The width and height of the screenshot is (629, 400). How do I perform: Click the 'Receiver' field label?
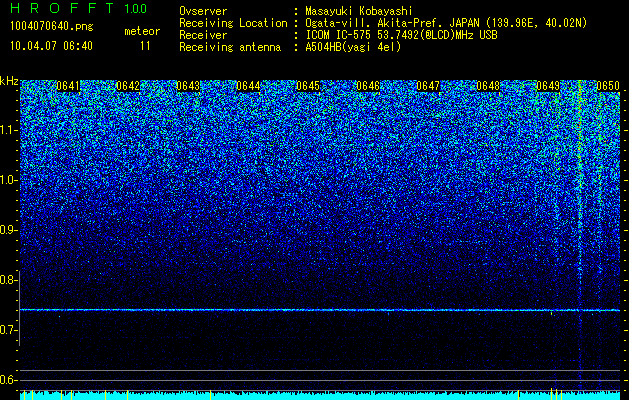click(x=203, y=35)
